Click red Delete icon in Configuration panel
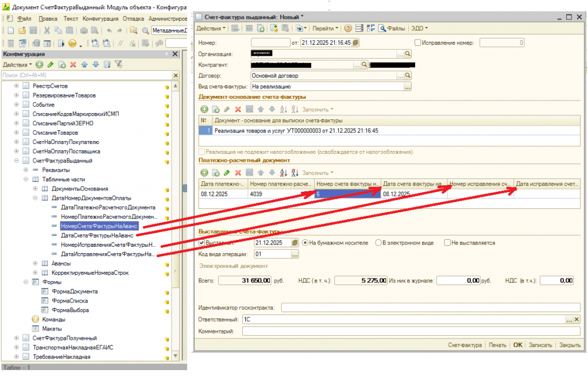588x377 pixels. click(x=73, y=64)
